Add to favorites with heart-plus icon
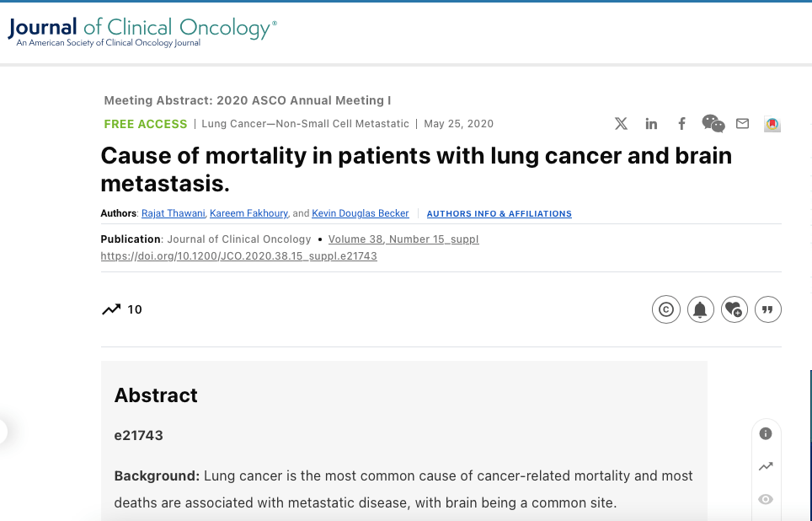Viewport: 812px width, 521px height. coord(734,309)
